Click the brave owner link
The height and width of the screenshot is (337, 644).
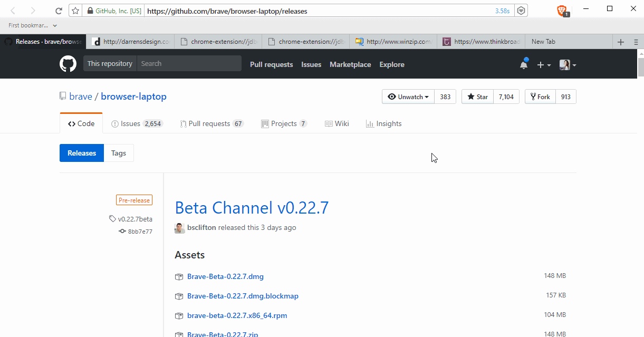(x=81, y=97)
